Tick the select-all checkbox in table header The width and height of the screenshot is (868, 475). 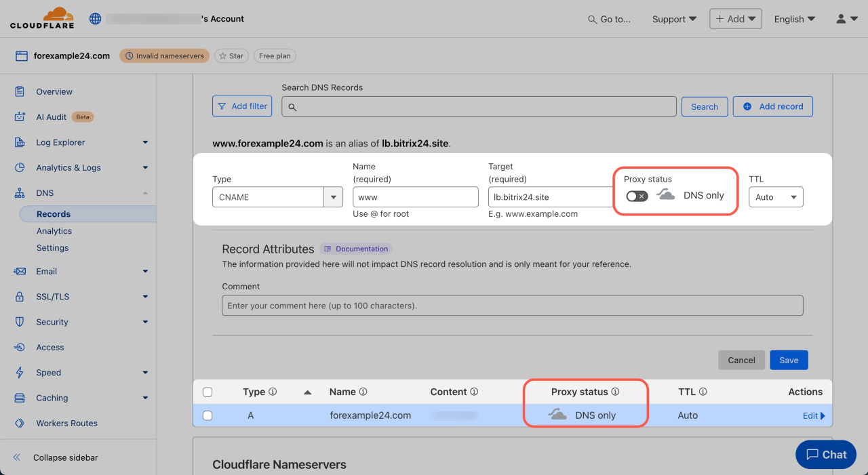208,392
